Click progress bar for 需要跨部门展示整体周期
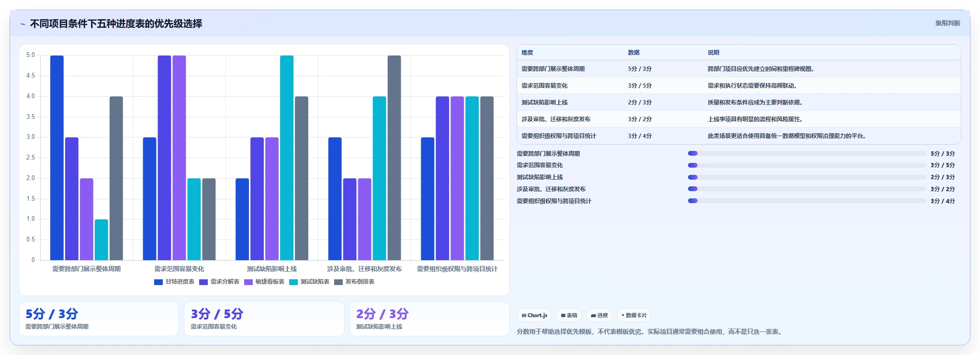Screen dimensions: 980x355 tap(807, 154)
